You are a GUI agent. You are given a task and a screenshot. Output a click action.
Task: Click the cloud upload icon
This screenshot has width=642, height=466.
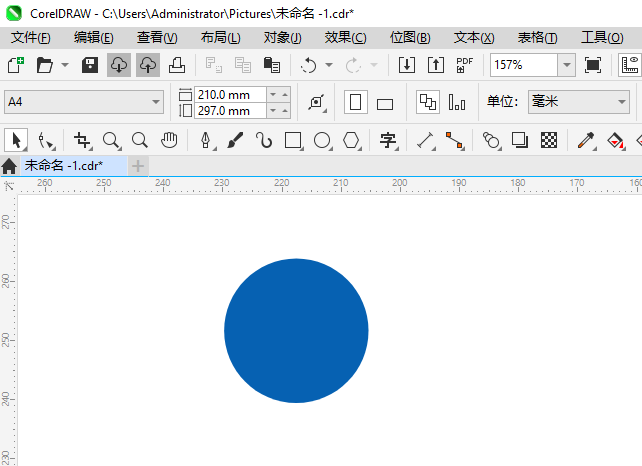pos(148,65)
